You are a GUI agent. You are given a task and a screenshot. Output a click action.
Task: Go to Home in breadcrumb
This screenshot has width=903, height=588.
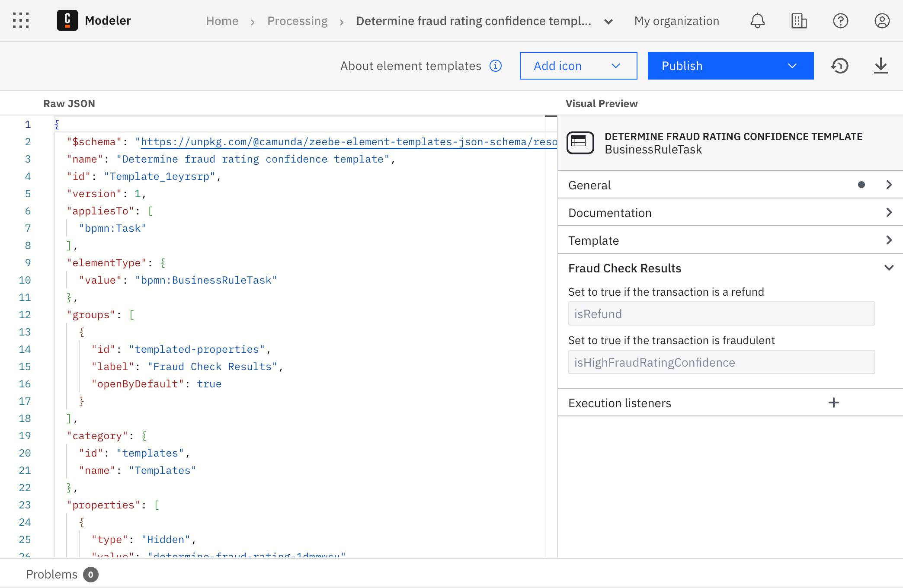tap(222, 21)
